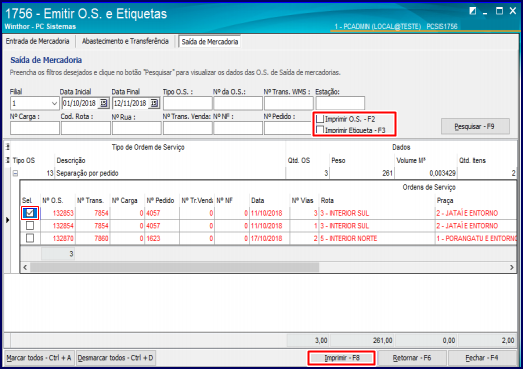The image size is (523, 369).
Task: Click the expand-all icon beside Tipo de Ordem de Serviço
Action: click(7, 147)
